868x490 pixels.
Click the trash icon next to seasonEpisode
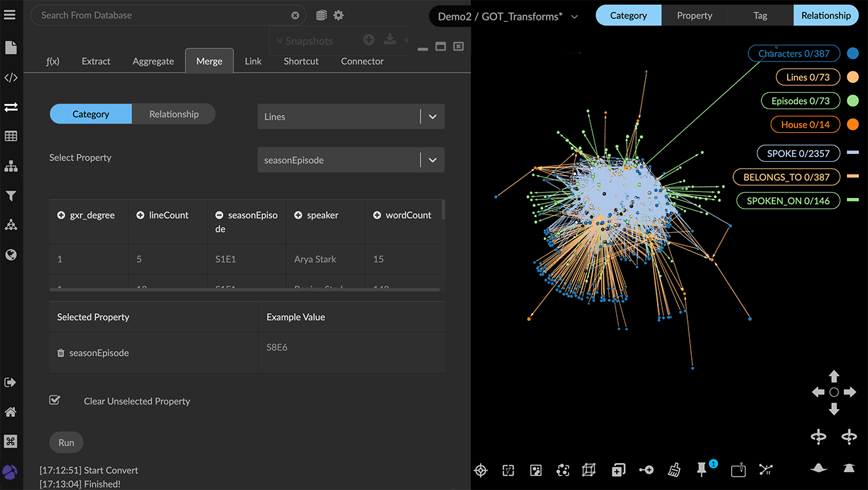click(61, 353)
